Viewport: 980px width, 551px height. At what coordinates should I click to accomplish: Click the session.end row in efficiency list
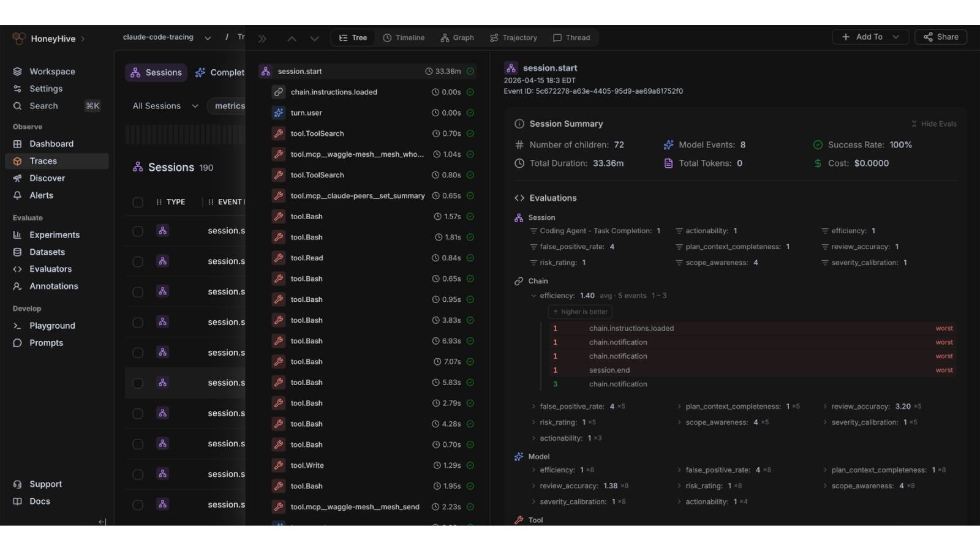752,370
